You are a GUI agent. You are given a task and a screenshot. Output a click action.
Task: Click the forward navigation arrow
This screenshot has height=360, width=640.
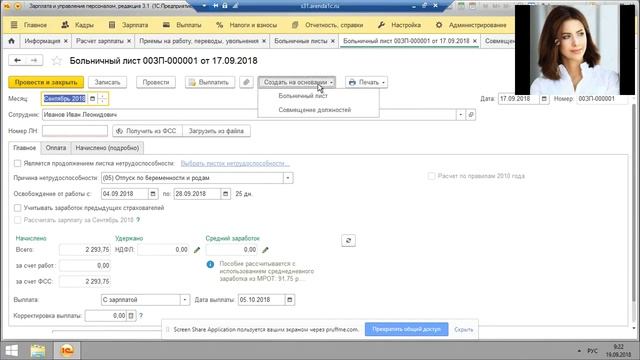point(34,60)
